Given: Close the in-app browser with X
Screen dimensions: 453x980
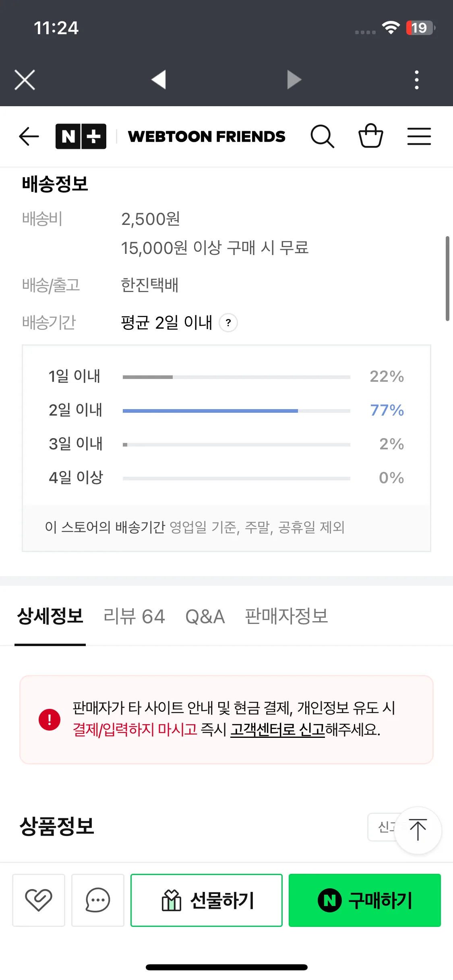Looking at the screenshot, I should click(x=25, y=80).
